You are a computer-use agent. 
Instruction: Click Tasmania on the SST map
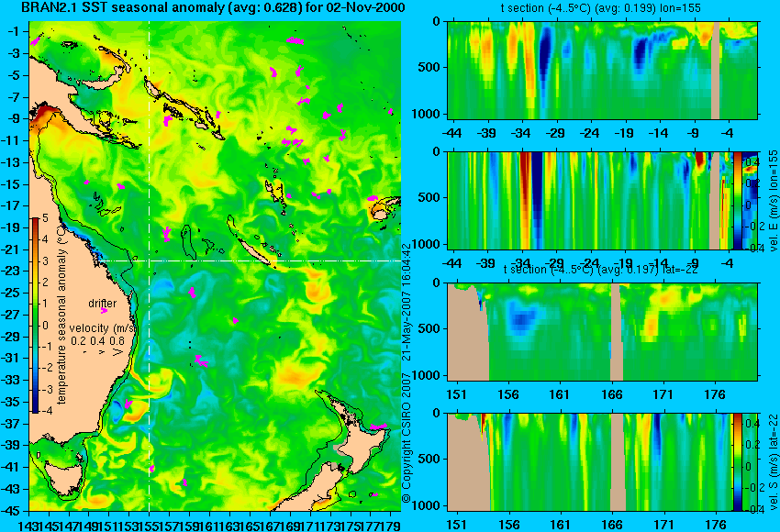pos(65,478)
